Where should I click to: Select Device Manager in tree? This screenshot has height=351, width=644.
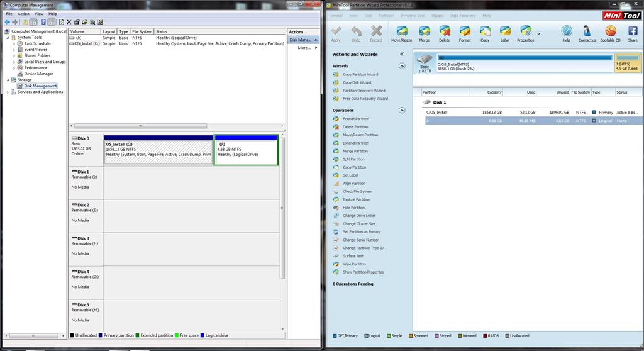pos(38,74)
